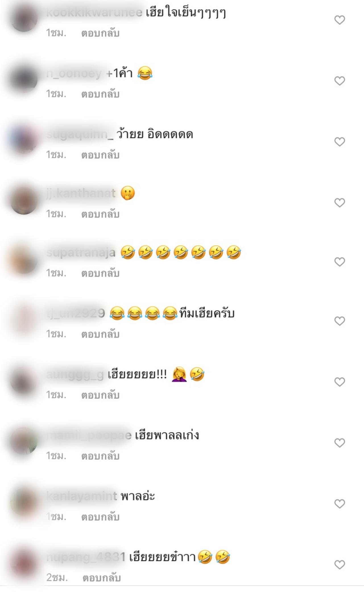Like the 'พาลอ่ะ' comment
The height and width of the screenshot is (592, 364).
340,504
